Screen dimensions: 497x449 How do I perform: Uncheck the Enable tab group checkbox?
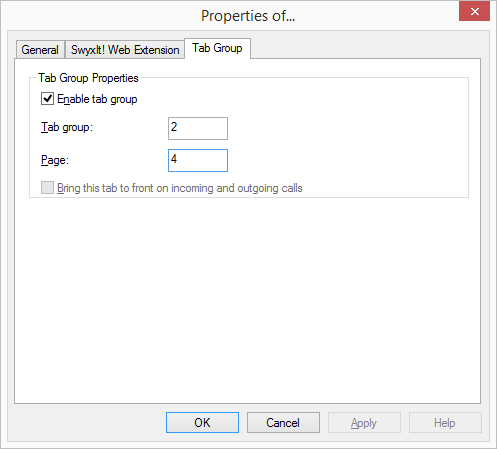[47, 99]
